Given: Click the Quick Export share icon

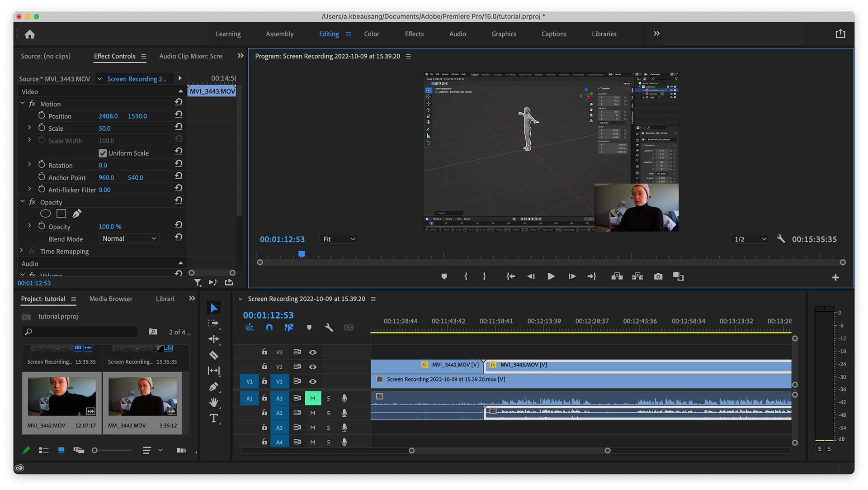Looking at the screenshot, I should click(840, 33).
